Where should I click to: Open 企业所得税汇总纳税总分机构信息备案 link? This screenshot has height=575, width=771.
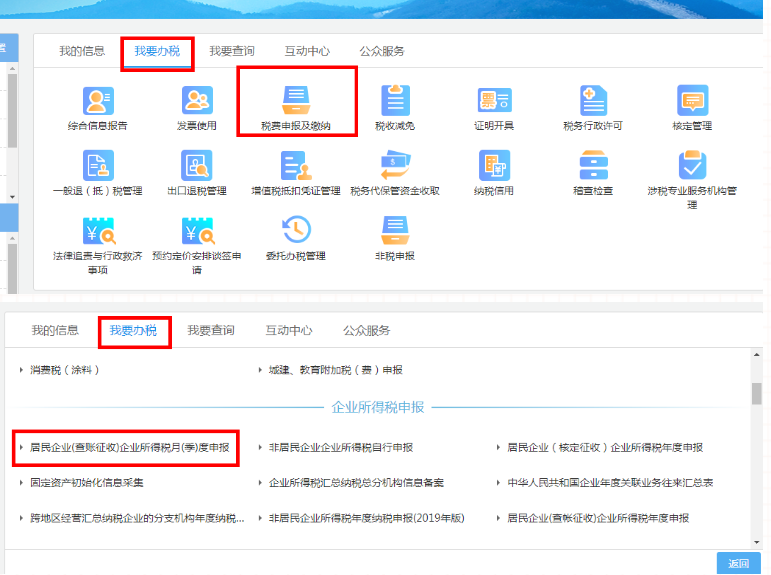point(356,483)
